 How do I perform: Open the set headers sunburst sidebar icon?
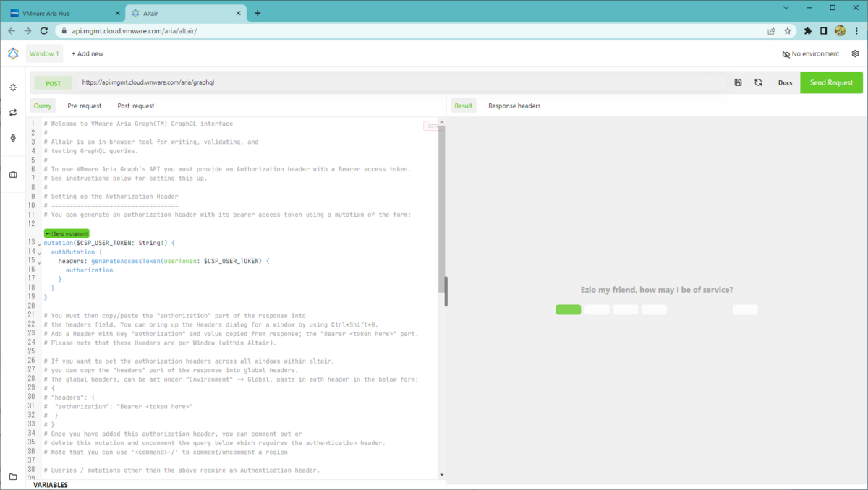coord(13,87)
